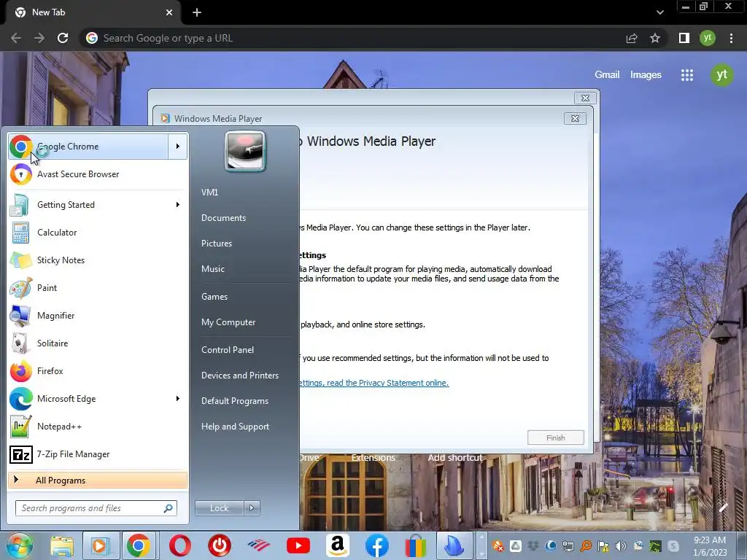Screen dimensions: 747x560
Task: Open 7-Zip File Manager from Start menu
Action: click(98, 454)
